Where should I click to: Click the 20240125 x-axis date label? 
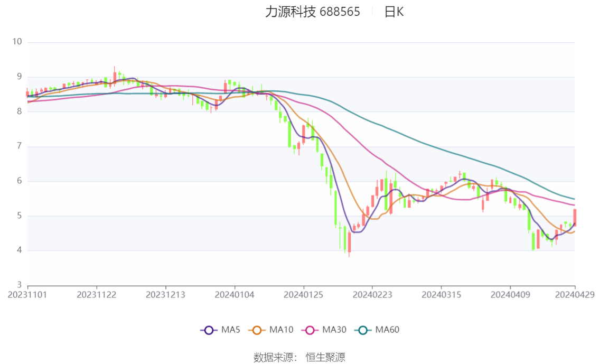point(303,295)
